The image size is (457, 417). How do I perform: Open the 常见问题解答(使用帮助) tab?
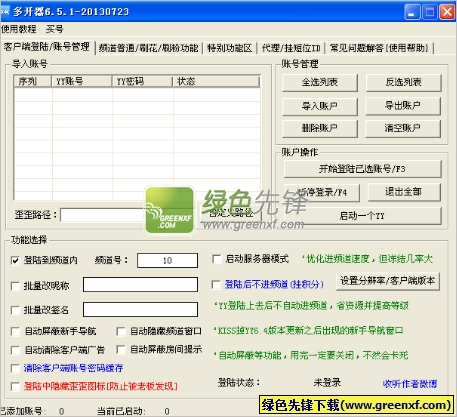click(x=379, y=48)
